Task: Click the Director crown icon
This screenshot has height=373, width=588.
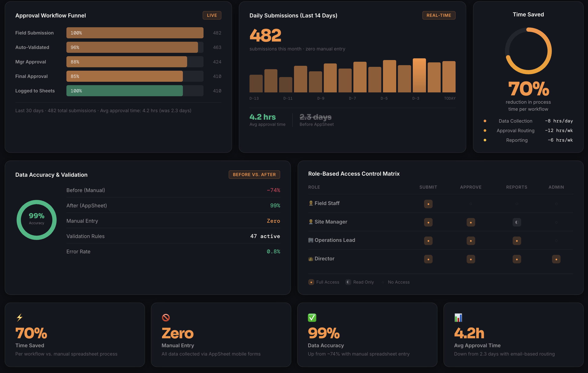Action: pos(311,259)
